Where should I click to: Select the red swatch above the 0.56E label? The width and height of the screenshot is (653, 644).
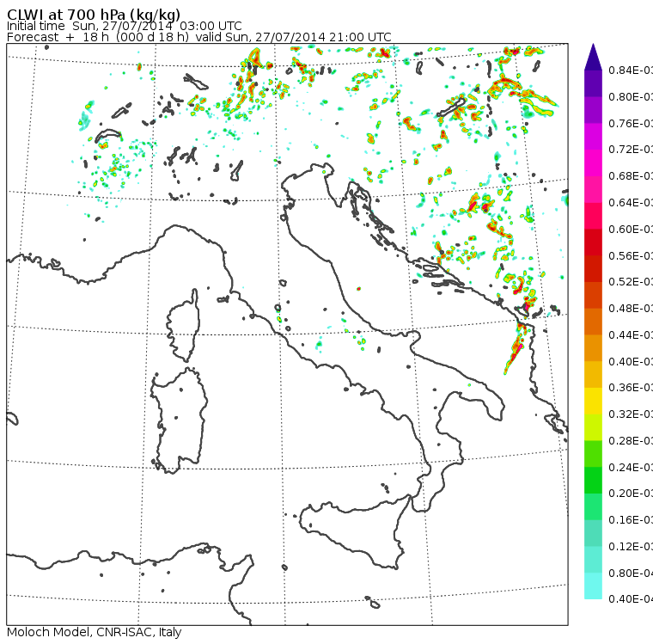pyautogui.click(x=593, y=242)
